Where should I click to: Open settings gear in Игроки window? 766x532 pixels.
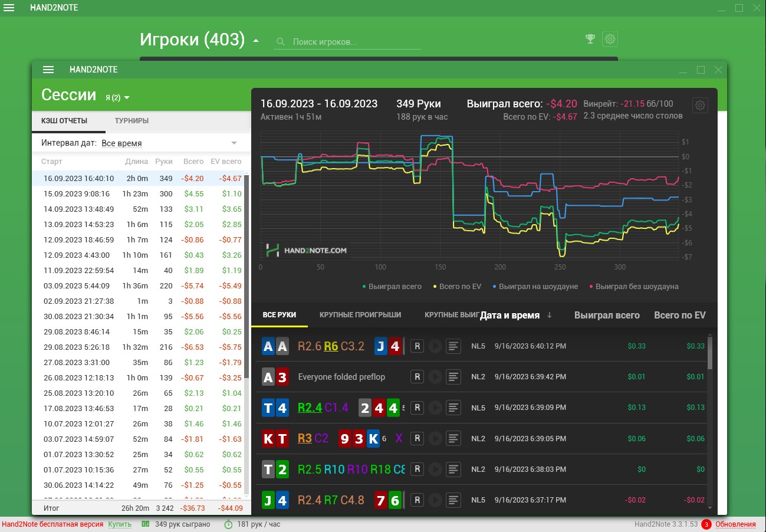pyautogui.click(x=610, y=39)
